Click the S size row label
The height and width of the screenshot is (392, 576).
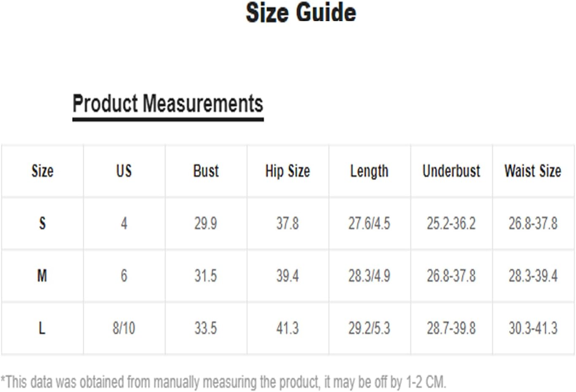[x=42, y=223]
